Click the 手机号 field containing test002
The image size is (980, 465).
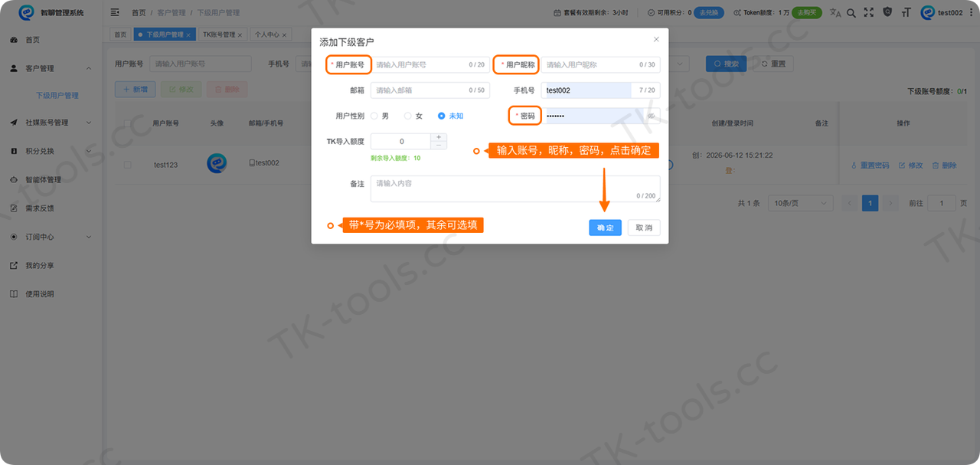tap(601, 90)
